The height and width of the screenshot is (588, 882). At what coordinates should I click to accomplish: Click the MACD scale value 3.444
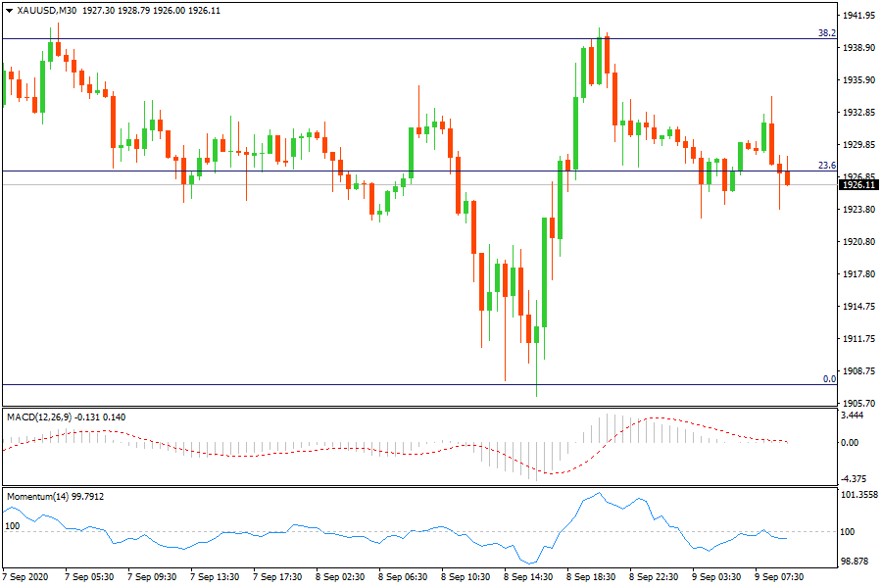point(855,416)
